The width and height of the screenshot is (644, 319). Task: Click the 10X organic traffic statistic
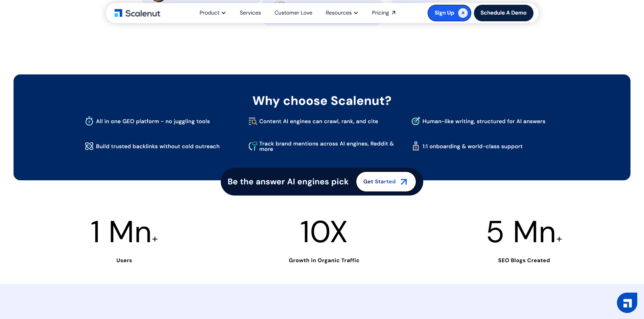(324, 232)
